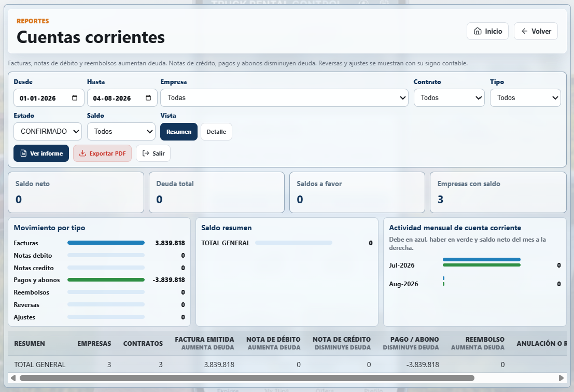
Task: Click the exit icon on Salir button
Action: (x=146, y=153)
